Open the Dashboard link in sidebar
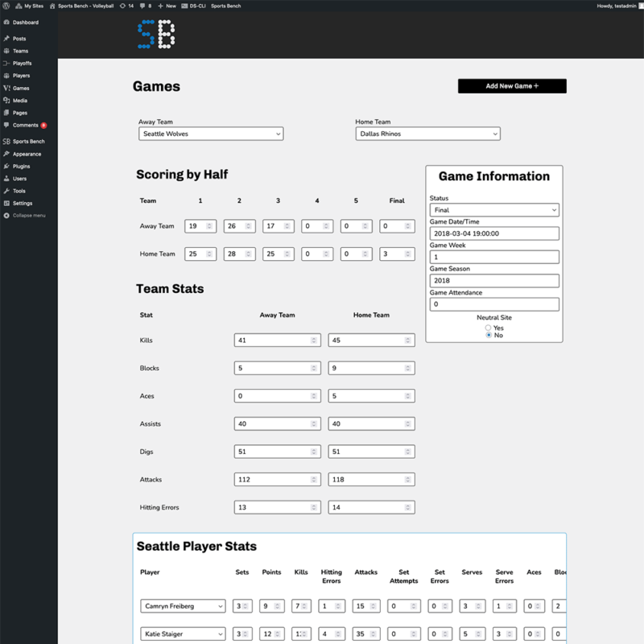 pos(26,23)
